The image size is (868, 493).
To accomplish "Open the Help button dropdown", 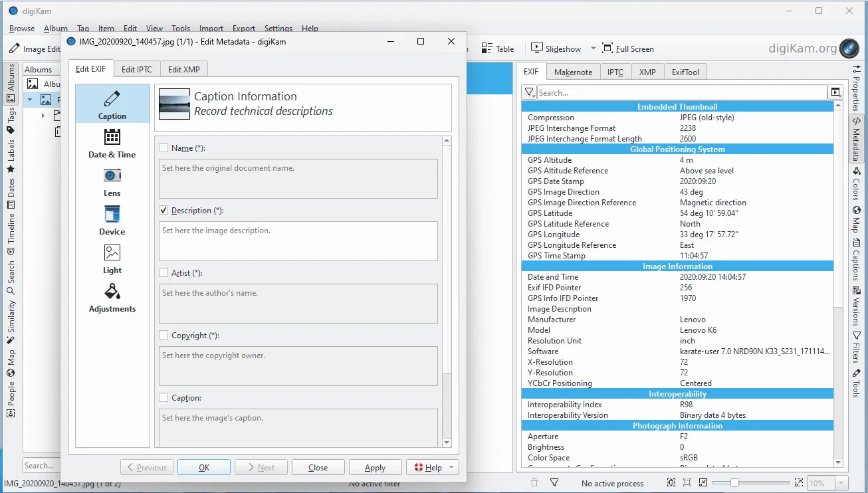I will [x=451, y=467].
